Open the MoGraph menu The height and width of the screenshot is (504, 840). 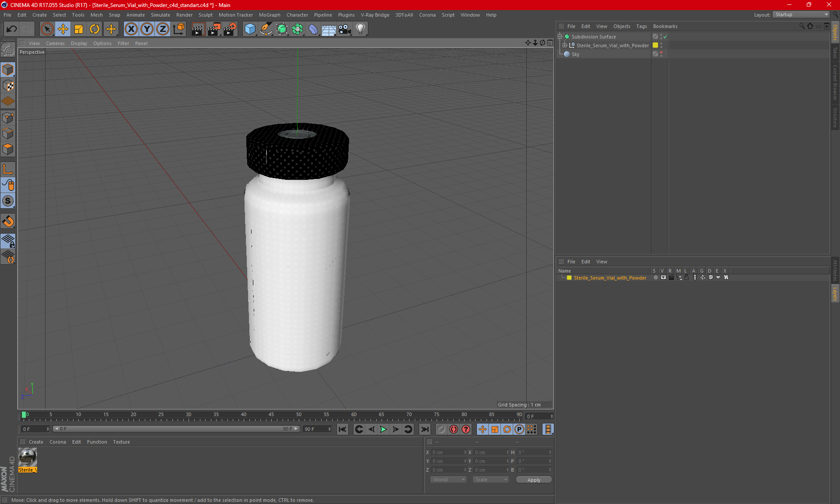pyautogui.click(x=269, y=15)
